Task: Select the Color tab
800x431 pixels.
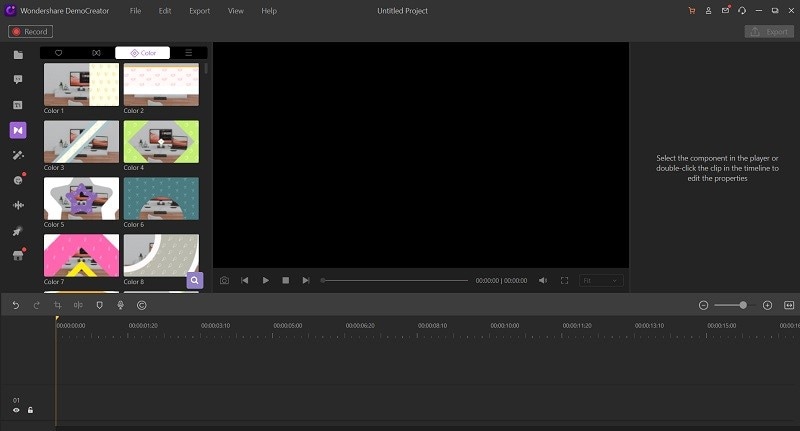Action: (x=142, y=53)
